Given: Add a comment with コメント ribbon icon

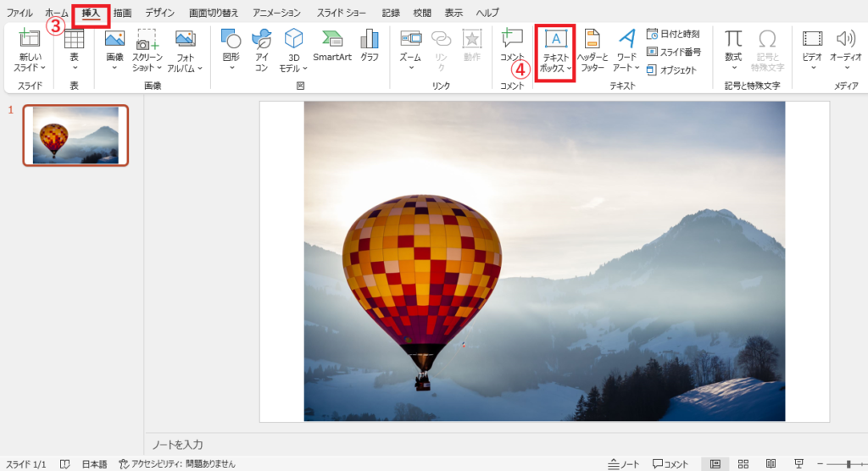Looking at the screenshot, I should point(512,38).
